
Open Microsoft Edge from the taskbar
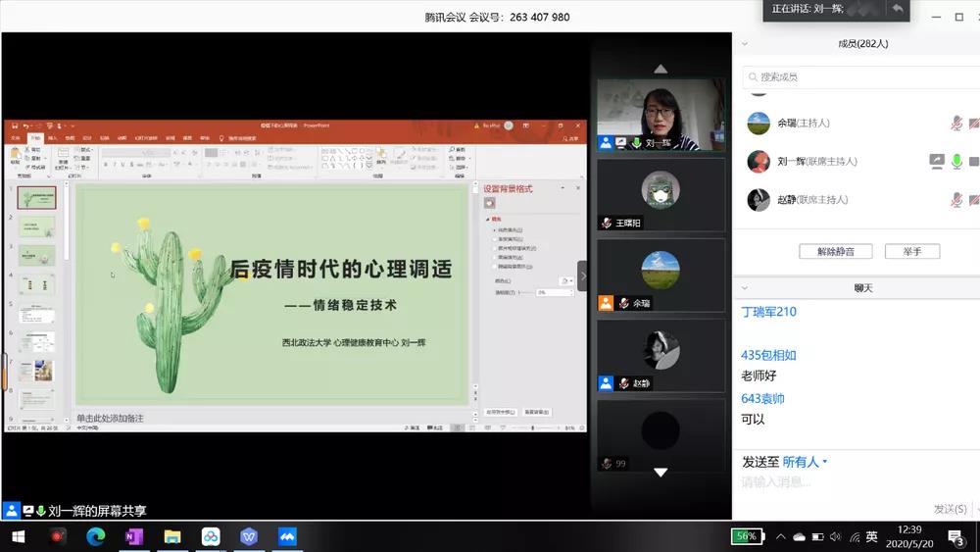(95, 536)
